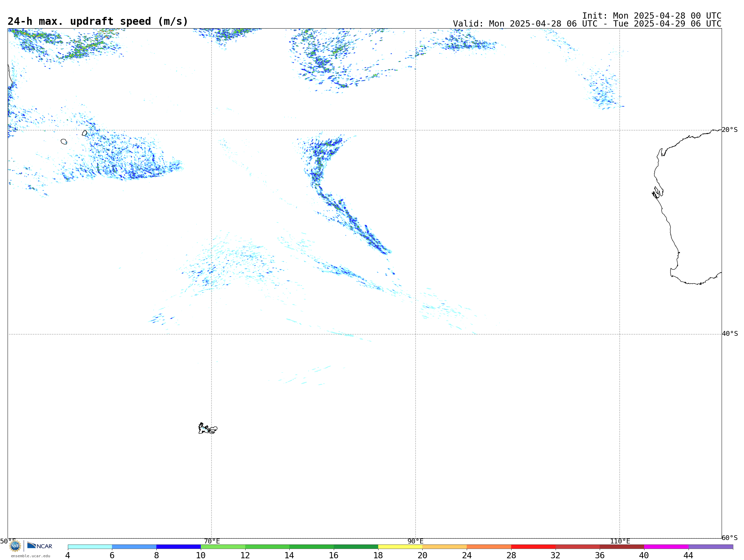Click the 8–10 m/s dark blue swatch
744x560 pixels.
[x=179, y=547]
